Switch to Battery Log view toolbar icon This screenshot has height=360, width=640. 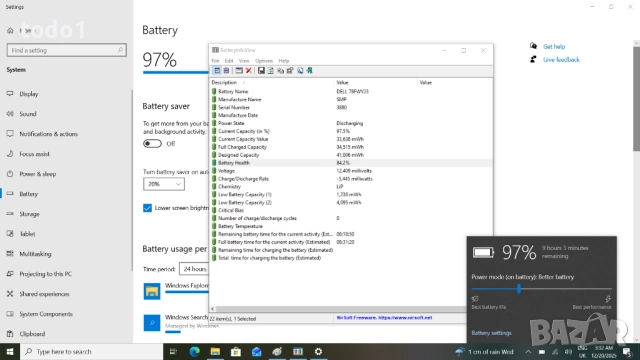coord(227,71)
